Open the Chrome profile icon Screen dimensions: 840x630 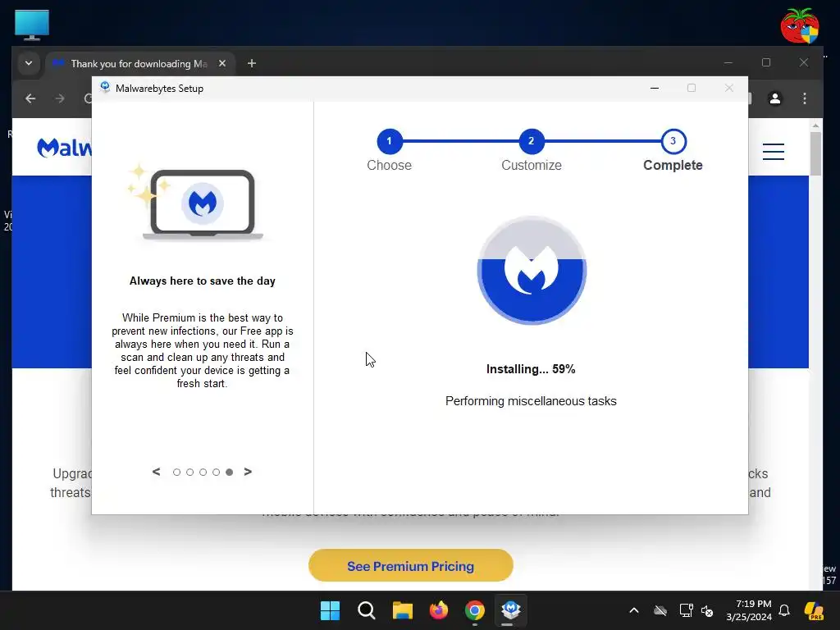pyautogui.click(x=774, y=98)
